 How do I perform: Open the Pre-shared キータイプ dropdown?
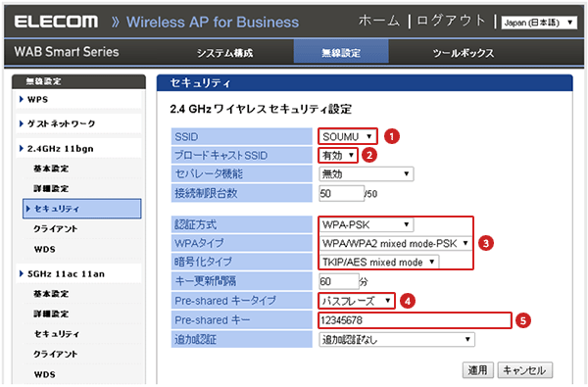pos(357,301)
